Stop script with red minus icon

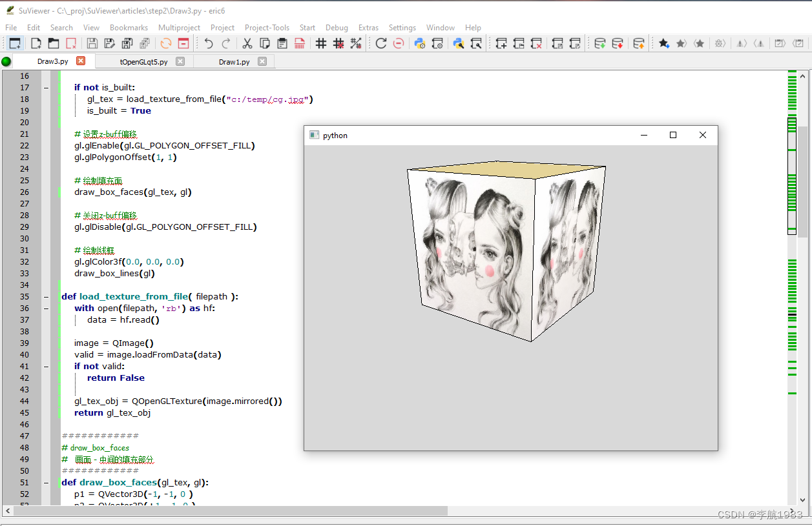coord(399,43)
